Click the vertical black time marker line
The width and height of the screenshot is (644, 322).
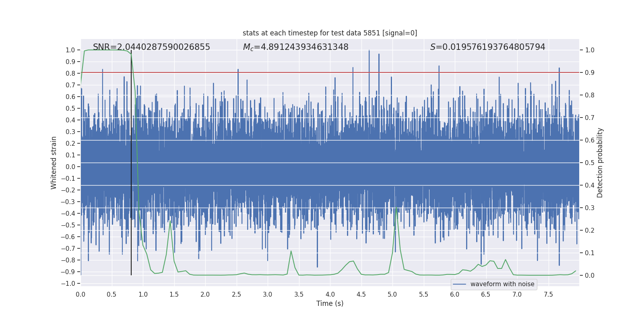pyautogui.click(x=131, y=163)
